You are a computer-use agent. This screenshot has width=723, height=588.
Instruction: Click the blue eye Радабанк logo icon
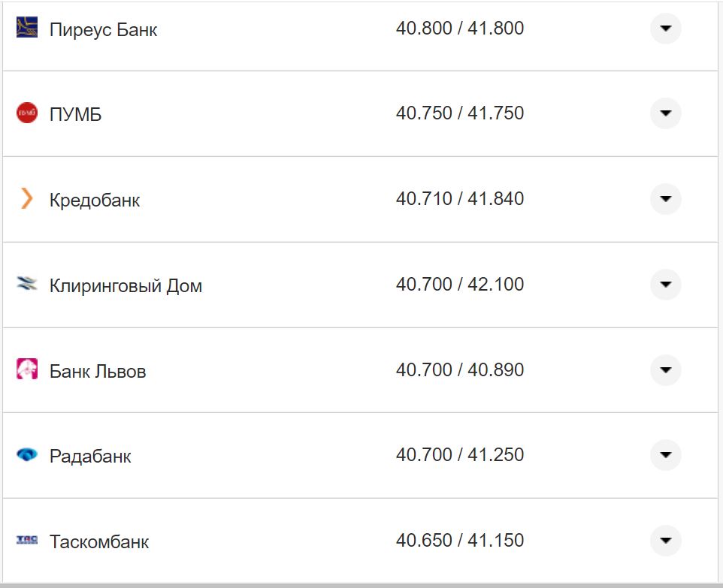[x=25, y=455]
